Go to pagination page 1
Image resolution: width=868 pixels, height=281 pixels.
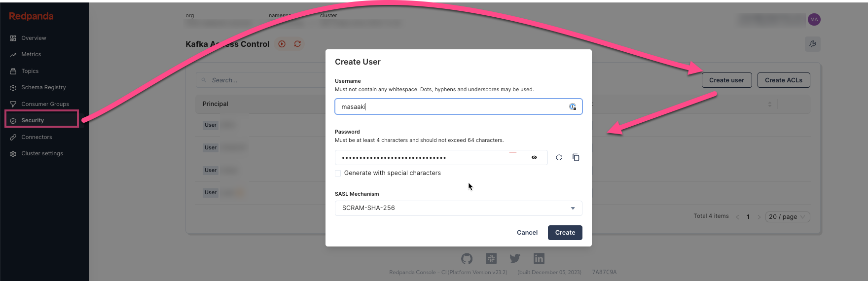coord(748,217)
